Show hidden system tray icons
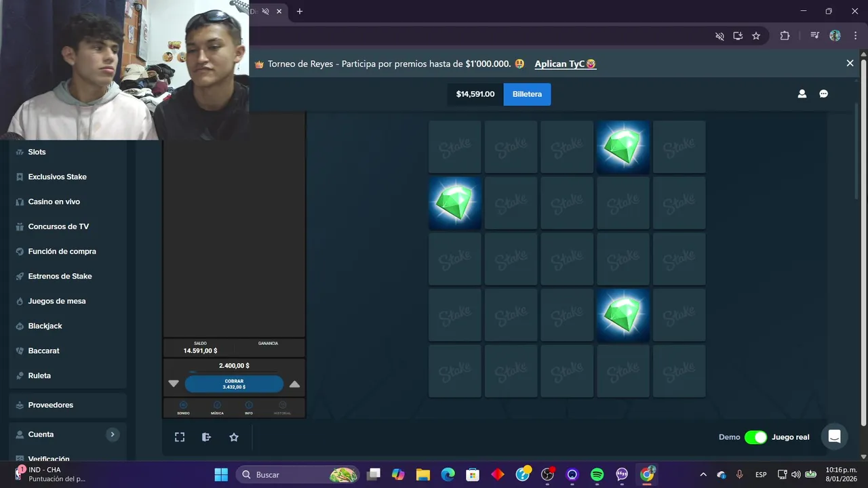The image size is (868, 488). coord(703,474)
